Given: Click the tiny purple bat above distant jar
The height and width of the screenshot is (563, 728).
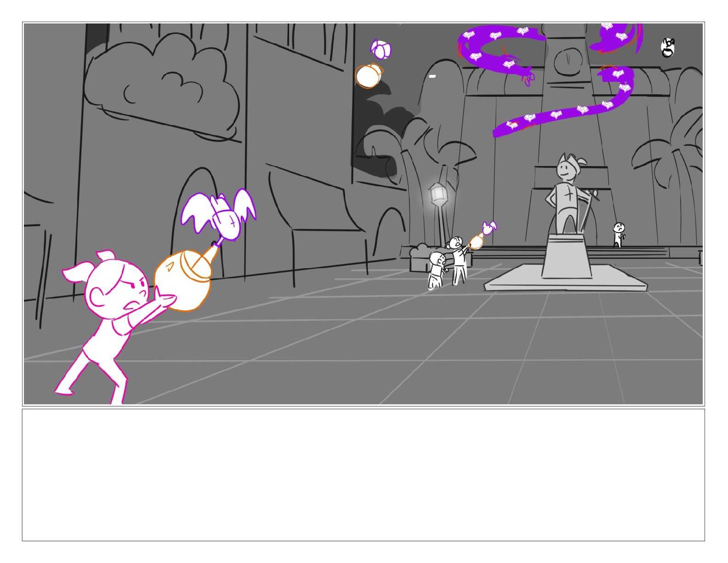Looking at the screenshot, I should tap(489, 227).
